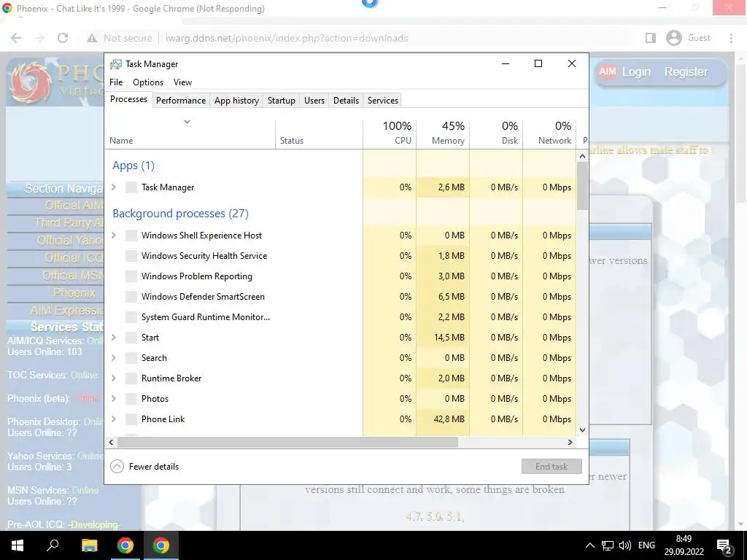747x560 pixels.
Task: Click the Windows Defender SmartScreen icon
Action: tap(131, 297)
